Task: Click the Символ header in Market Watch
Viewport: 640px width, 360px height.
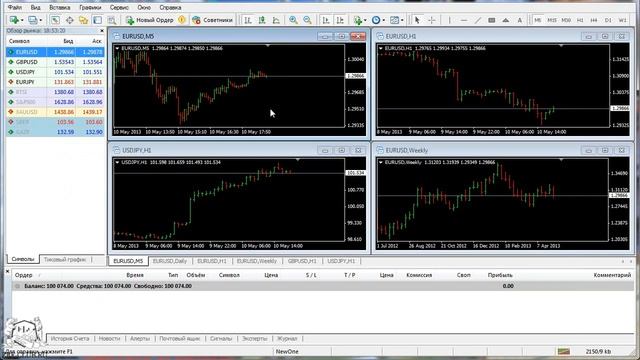Action: 19,41
